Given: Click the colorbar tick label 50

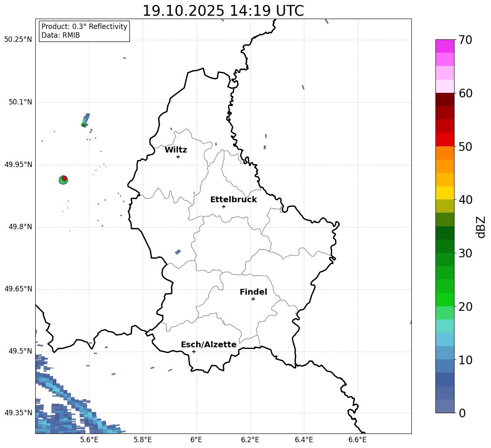Looking at the screenshot, I should tap(465, 146).
